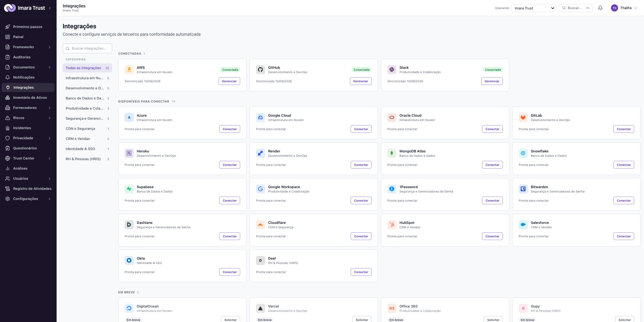Click the Bitwarden shield icon
Image resolution: width=644 pixels, height=322 pixels.
(x=523, y=189)
